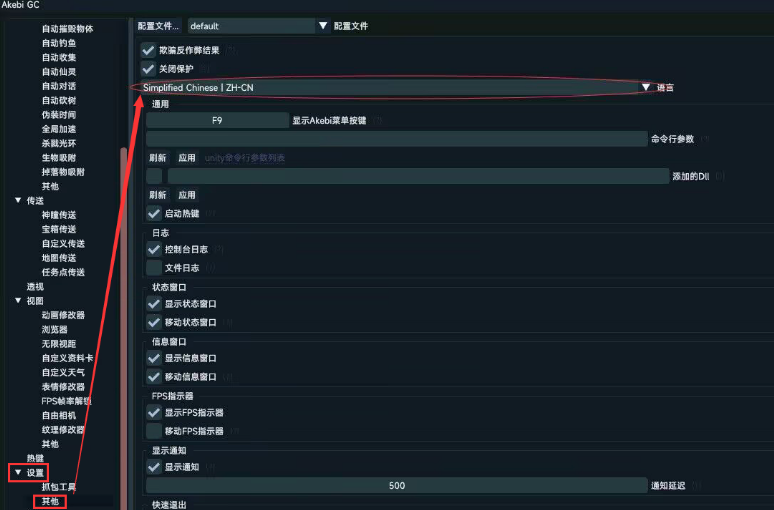774x510 pixels.
Task: Click 应用 button under command line parameters
Action: (x=187, y=158)
